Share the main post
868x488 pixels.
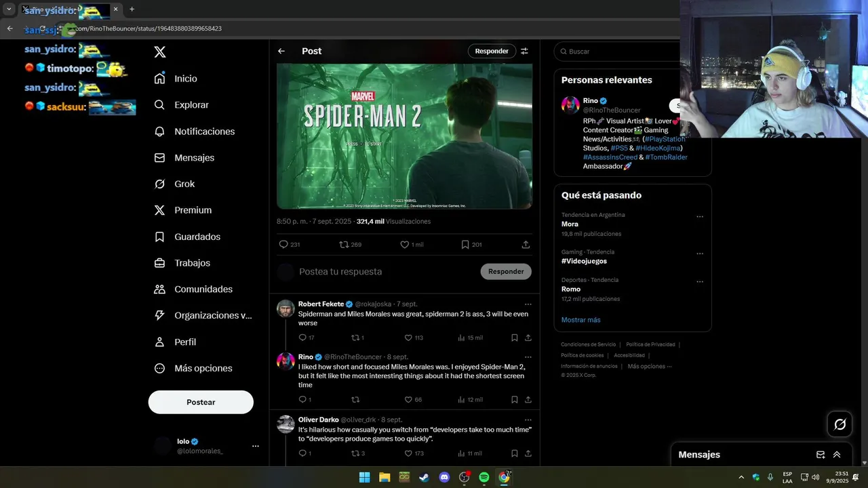pos(526,245)
